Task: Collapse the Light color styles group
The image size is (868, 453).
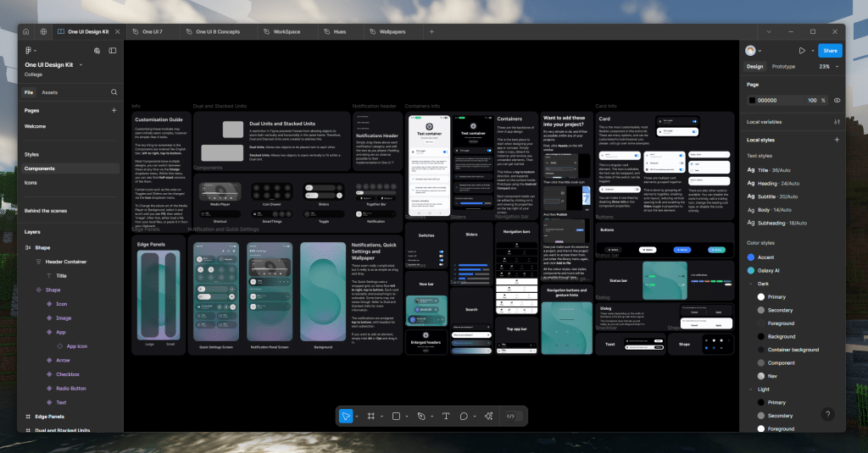Action: click(751, 389)
